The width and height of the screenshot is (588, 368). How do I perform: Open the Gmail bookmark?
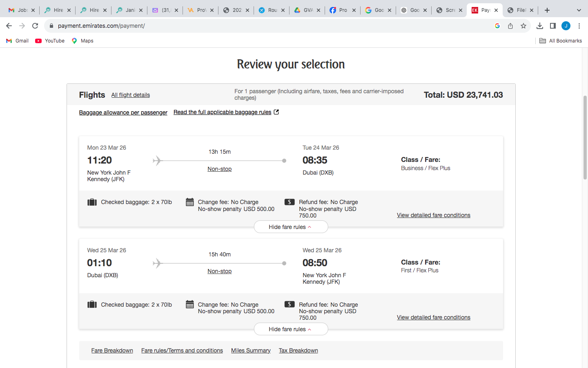click(17, 41)
